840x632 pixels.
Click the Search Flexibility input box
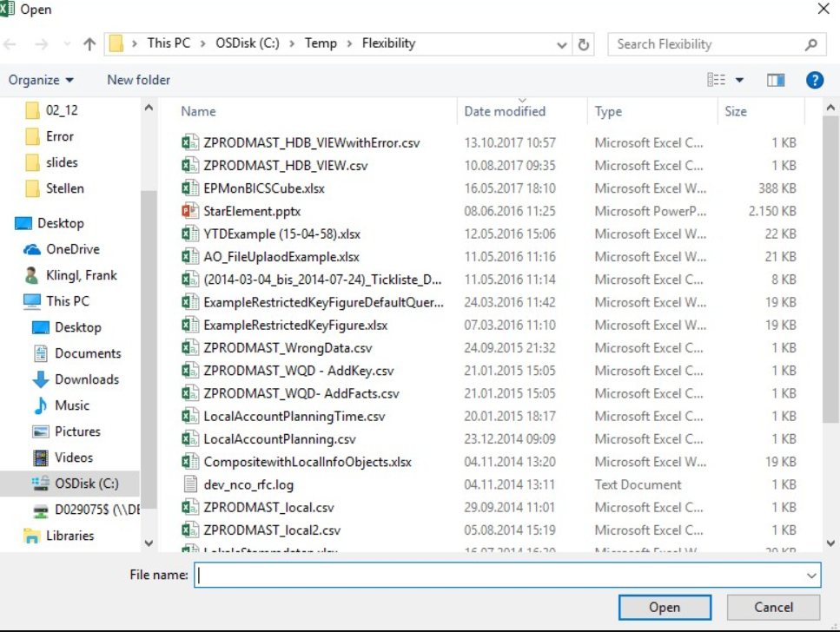coord(708,44)
